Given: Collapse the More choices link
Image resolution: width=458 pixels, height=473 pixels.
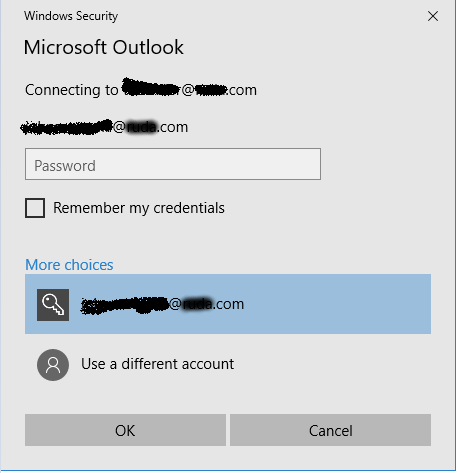Looking at the screenshot, I should (x=69, y=265).
